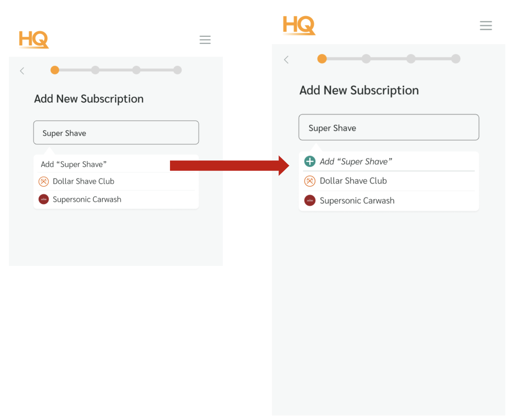Select Add "Super Shave" option on left
This screenshot has width=508, height=420.
[x=74, y=164]
